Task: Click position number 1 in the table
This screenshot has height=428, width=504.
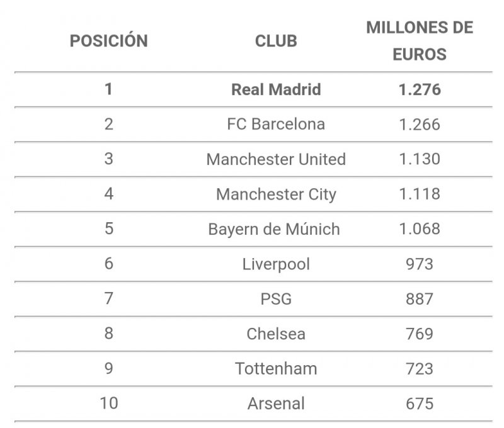Action: click(108, 89)
